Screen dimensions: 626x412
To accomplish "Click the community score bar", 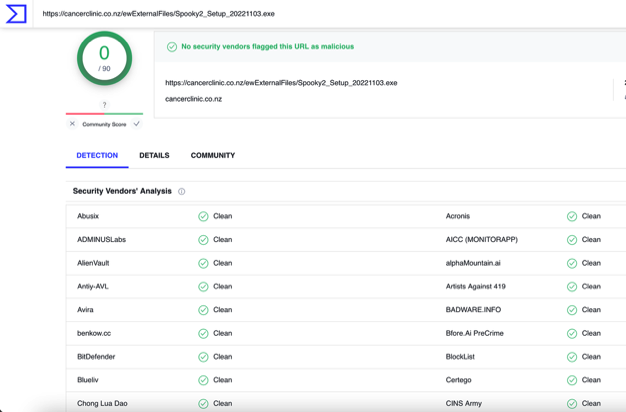I will click(104, 114).
